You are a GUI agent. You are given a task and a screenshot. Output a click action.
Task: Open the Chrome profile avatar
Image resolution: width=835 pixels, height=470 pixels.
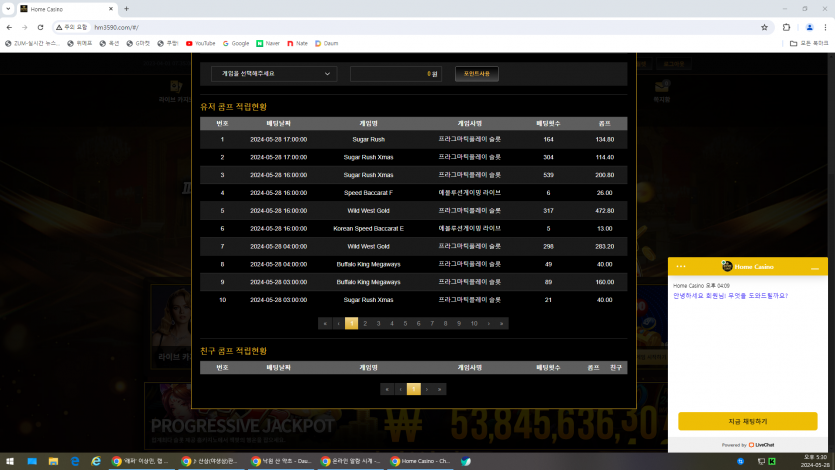point(809,27)
